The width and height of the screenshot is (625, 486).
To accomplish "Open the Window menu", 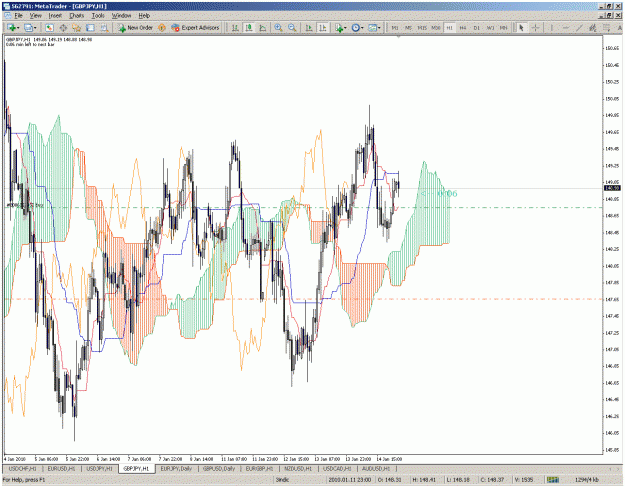I will tap(121, 16).
